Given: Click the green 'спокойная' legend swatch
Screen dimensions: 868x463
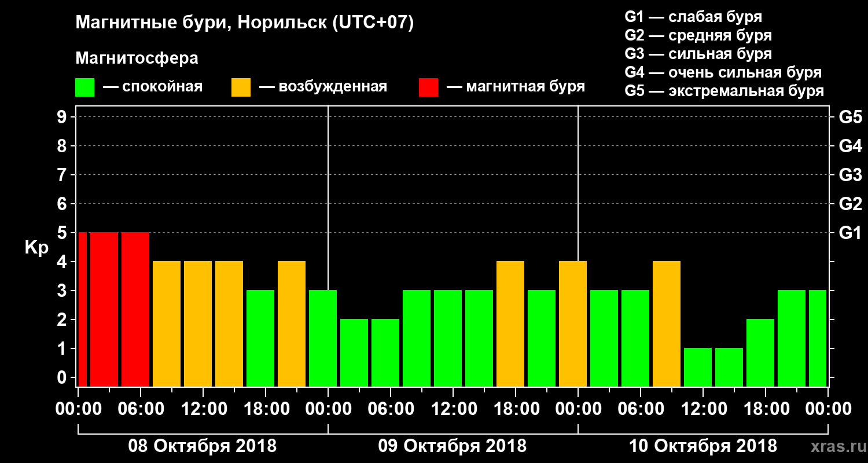Looking at the screenshot, I should (85, 87).
